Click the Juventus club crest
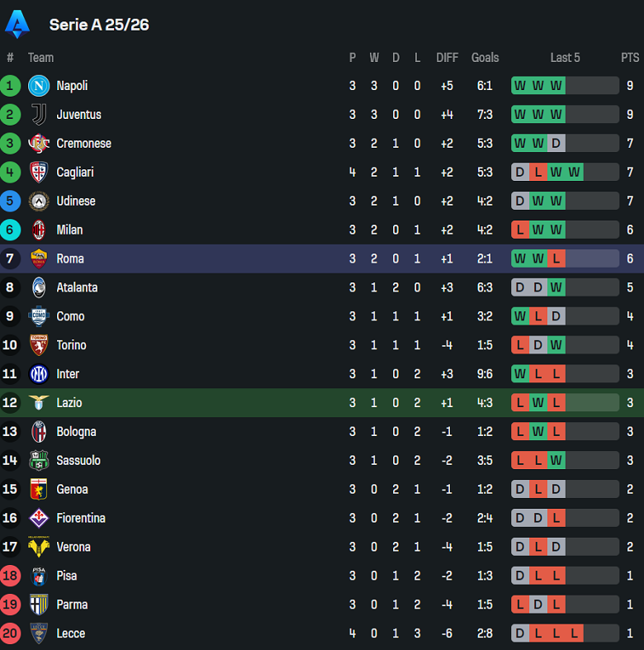 [x=39, y=115]
